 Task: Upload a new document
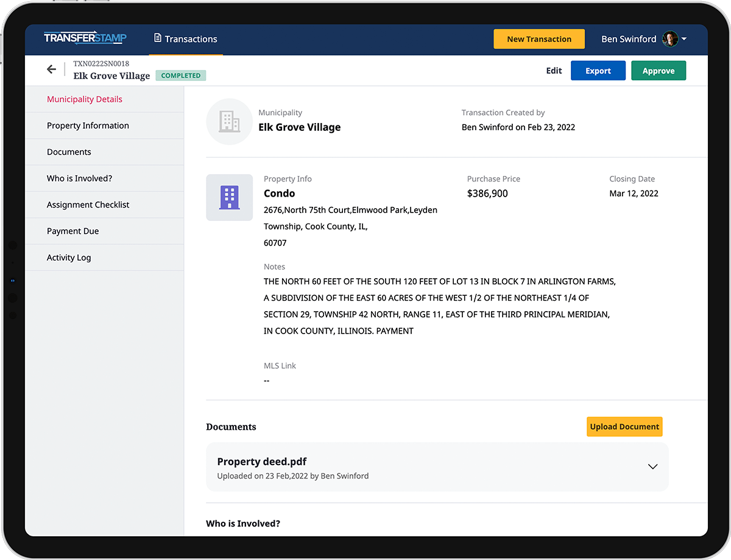(x=624, y=427)
